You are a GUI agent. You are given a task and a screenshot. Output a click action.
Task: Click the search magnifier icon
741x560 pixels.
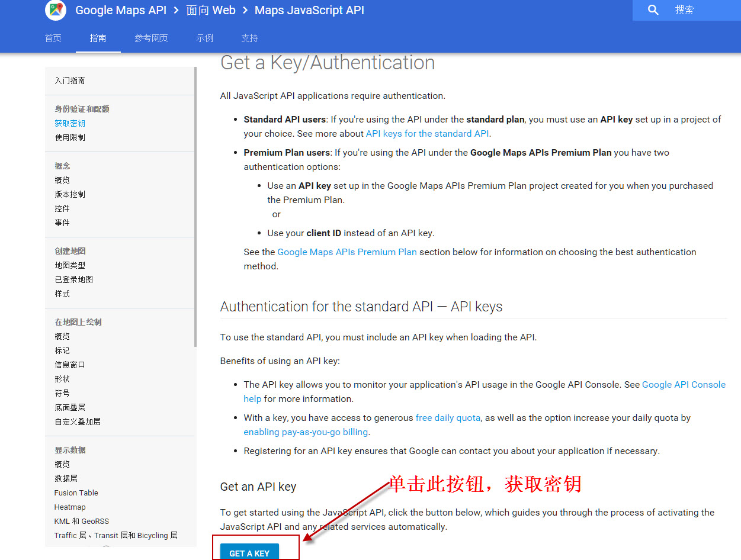653,10
